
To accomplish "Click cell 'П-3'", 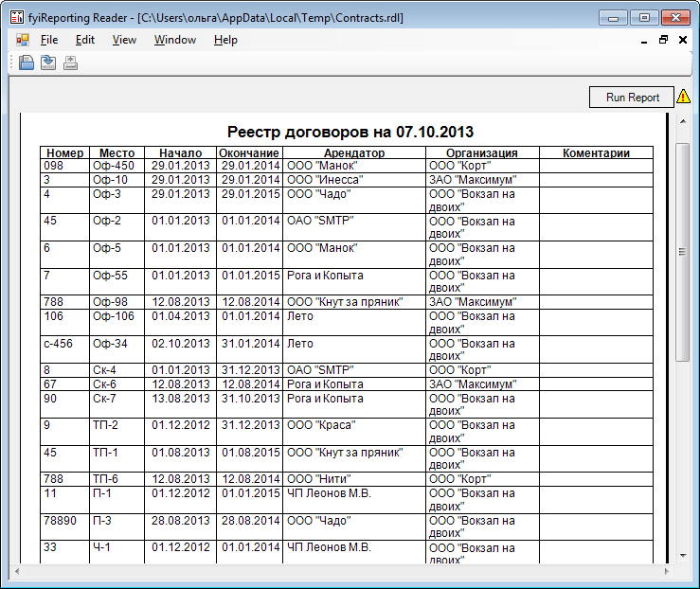I will [117, 527].
